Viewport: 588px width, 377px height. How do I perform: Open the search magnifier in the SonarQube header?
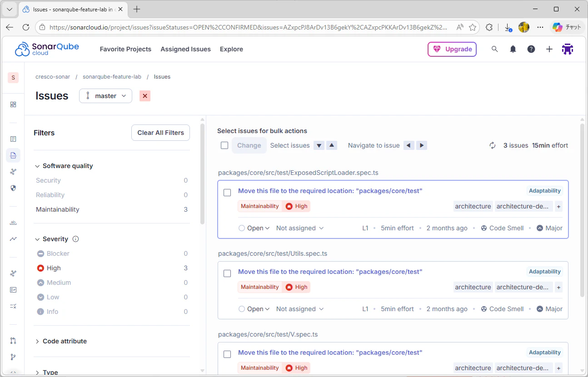[x=495, y=49]
